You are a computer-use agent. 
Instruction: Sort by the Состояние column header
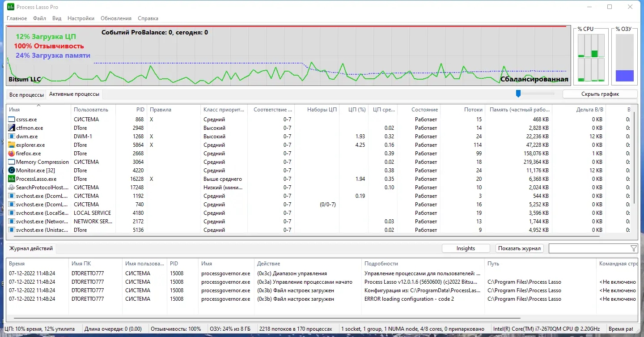[419, 110]
